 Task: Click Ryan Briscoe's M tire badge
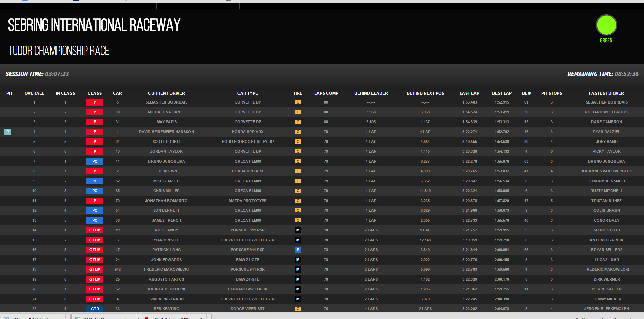click(298, 240)
